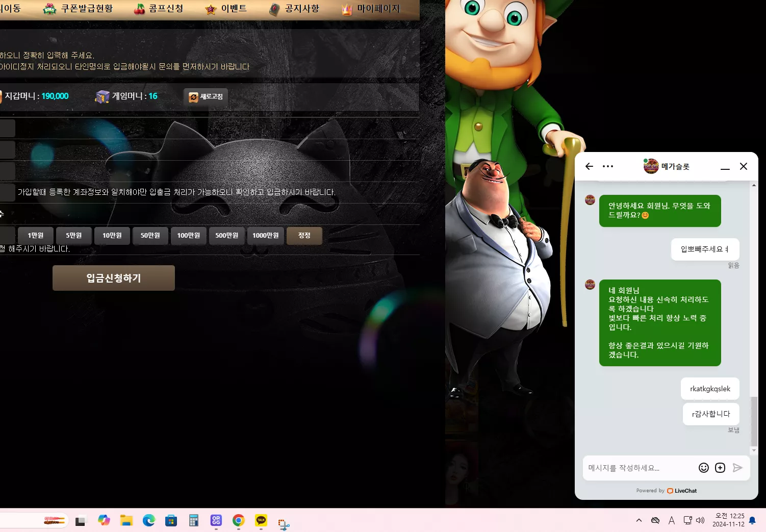Open the emoji picker in chat
Image resolution: width=766 pixels, height=532 pixels.
[704, 468]
